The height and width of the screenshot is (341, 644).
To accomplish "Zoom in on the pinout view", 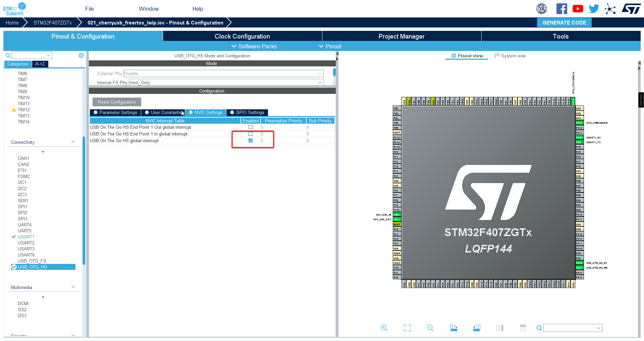I will click(x=384, y=328).
